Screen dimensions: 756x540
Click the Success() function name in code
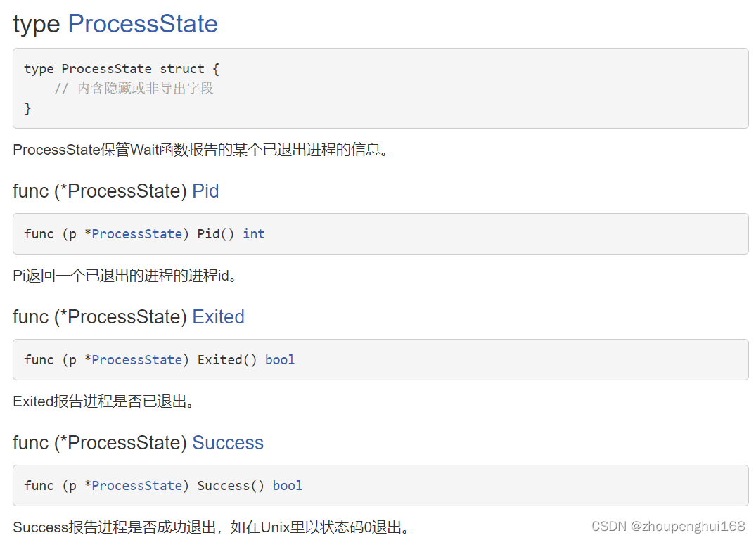231,486
